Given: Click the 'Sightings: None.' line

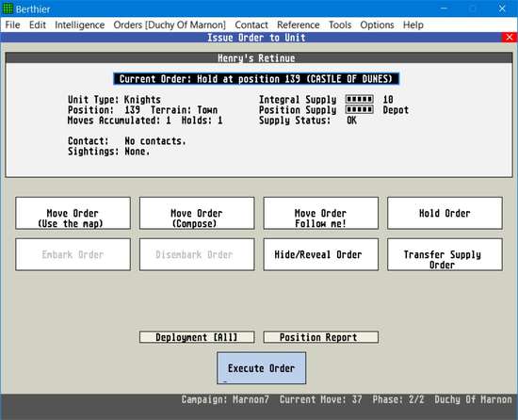Looking at the screenshot, I should click(x=108, y=152).
